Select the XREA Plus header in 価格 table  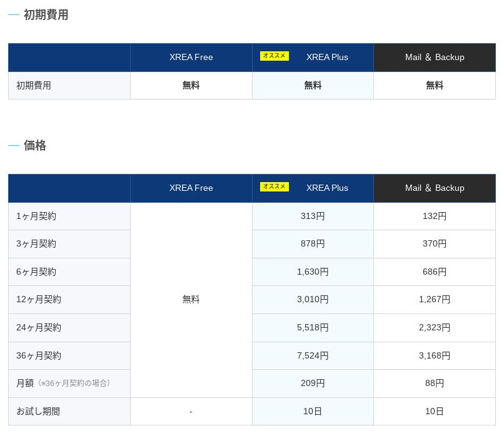pyautogui.click(x=326, y=188)
